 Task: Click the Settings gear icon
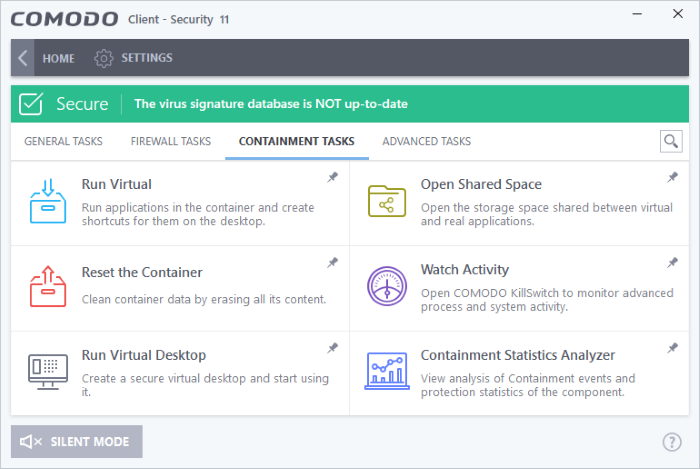click(x=104, y=58)
